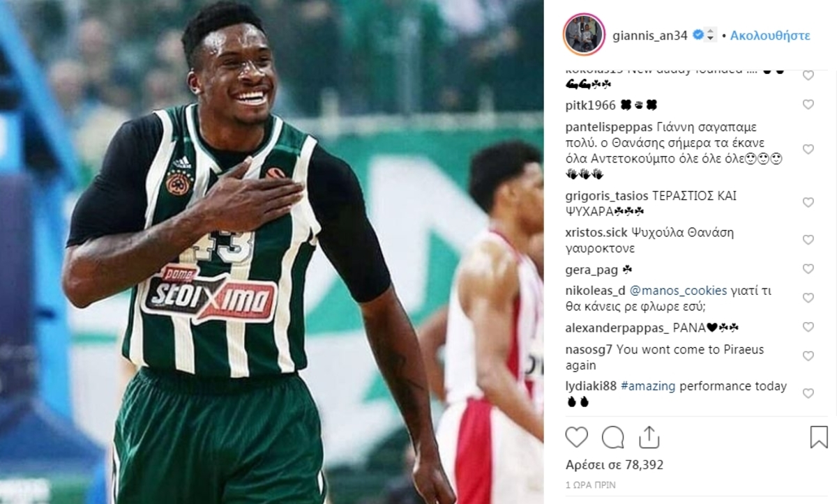Click the blue verified badge
Viewport: 837px width, 504px height.
pos(697,35)
